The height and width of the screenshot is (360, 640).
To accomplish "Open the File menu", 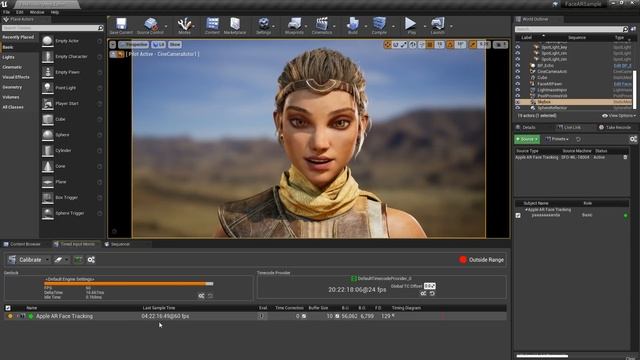I will click(x=7, y=12).
